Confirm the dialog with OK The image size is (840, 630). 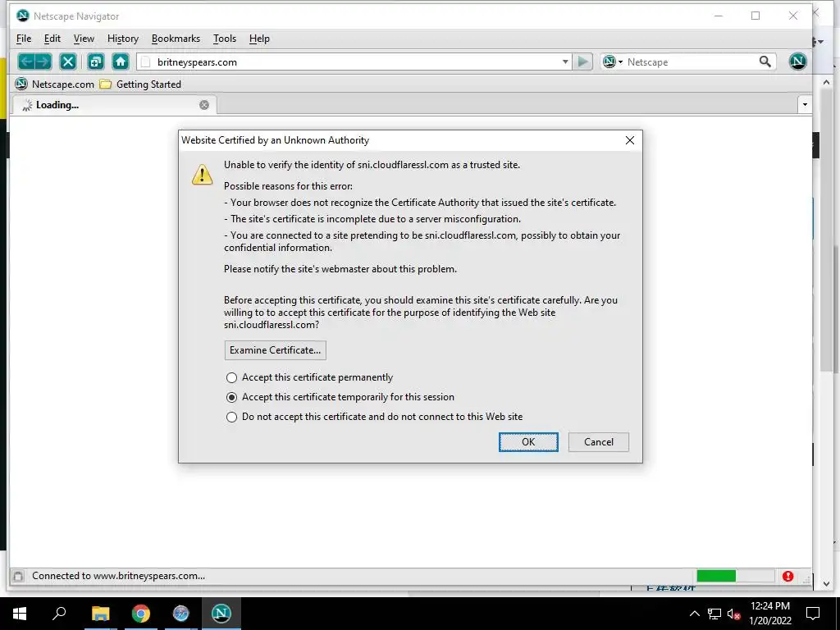[528, 442]
